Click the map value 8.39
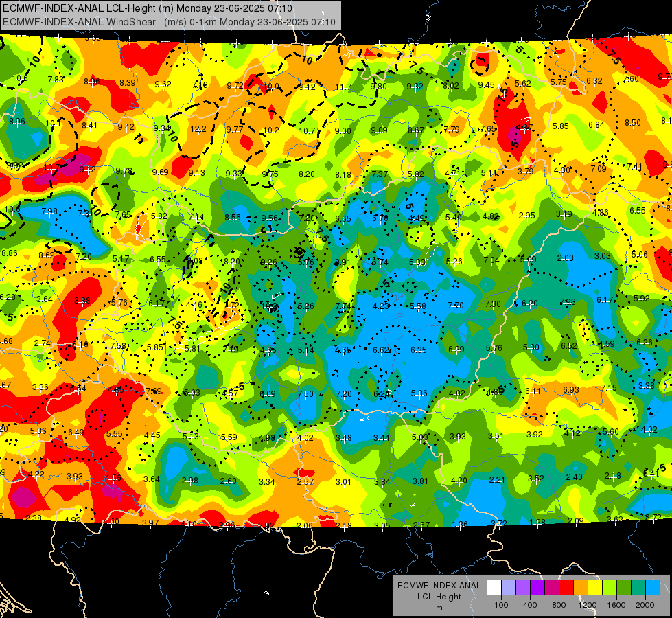This screenshot has height=618, width=672. coord(128,83)
